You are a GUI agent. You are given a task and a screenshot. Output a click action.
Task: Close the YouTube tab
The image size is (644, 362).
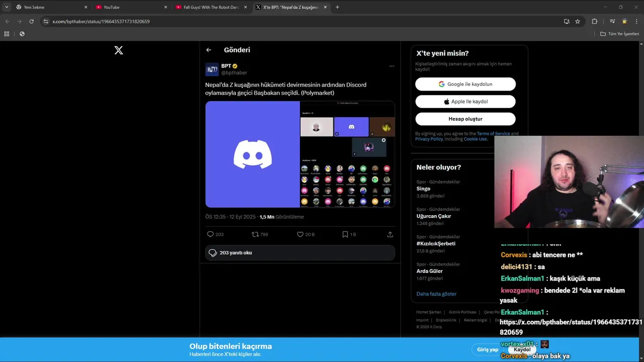click(x=166, y=7)
